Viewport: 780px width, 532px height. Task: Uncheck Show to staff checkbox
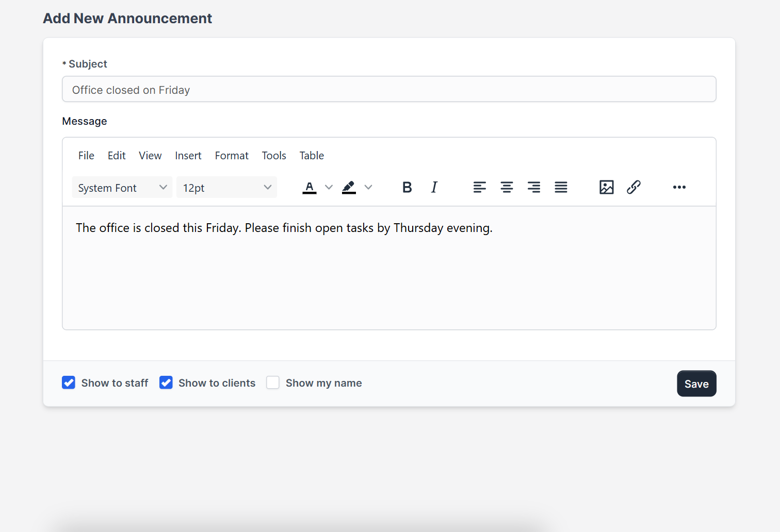(x=69, y=383)
